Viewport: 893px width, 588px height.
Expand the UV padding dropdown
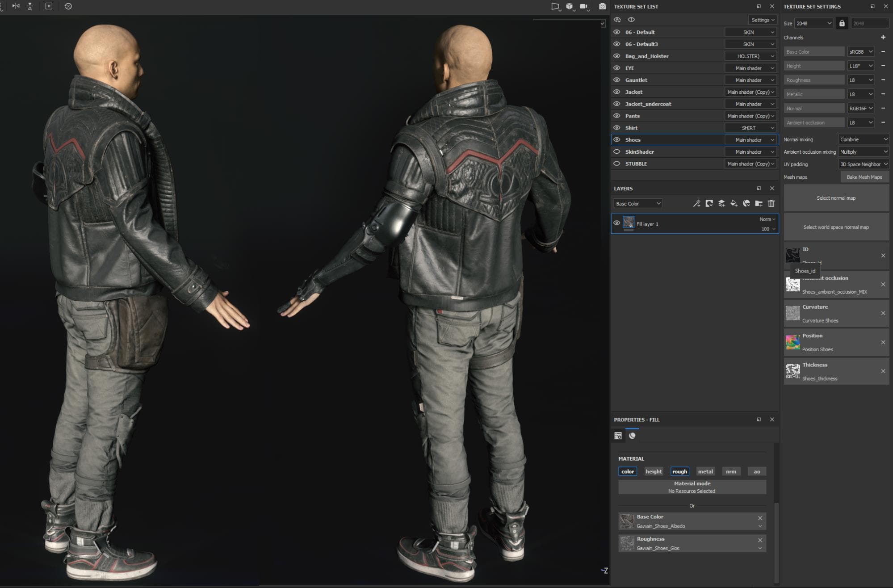coord(863,164)
